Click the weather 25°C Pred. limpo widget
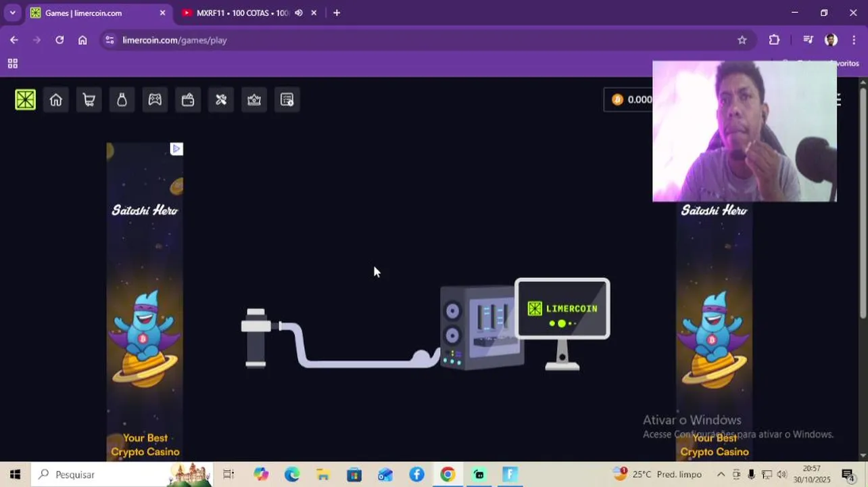The height and width of the screenshot is (487, 868). [657, 474]
